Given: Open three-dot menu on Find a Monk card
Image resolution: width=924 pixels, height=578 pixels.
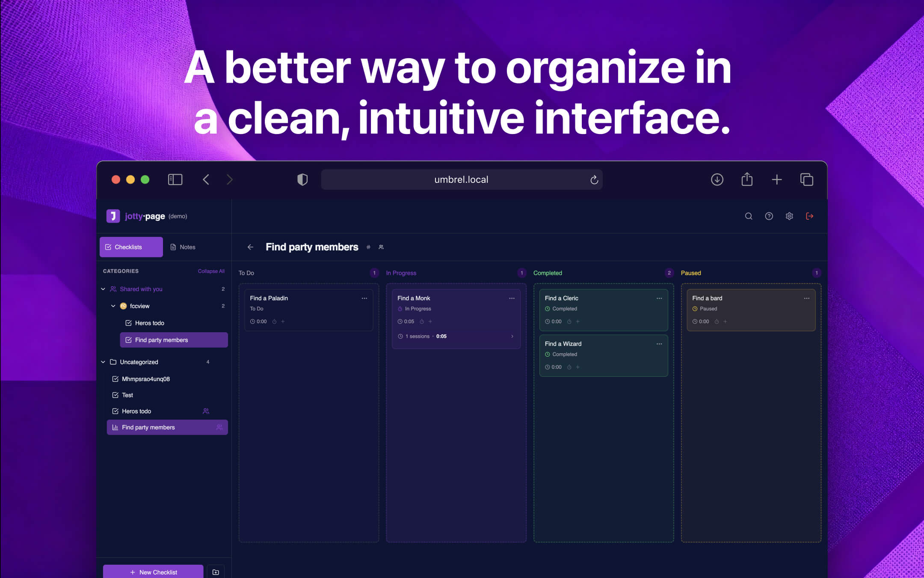Looking at the screenshot, I should pyautogui.click(x=512, y=298).
